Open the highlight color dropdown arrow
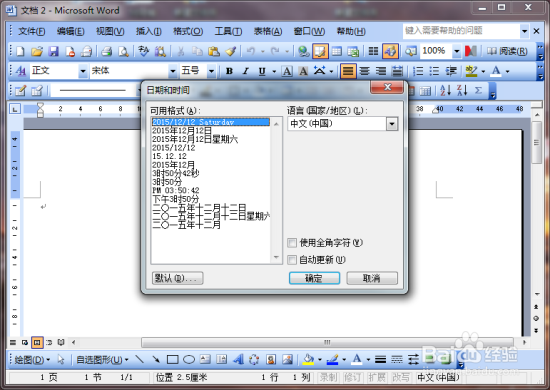 pyautogui.click(x=483, y=71)
